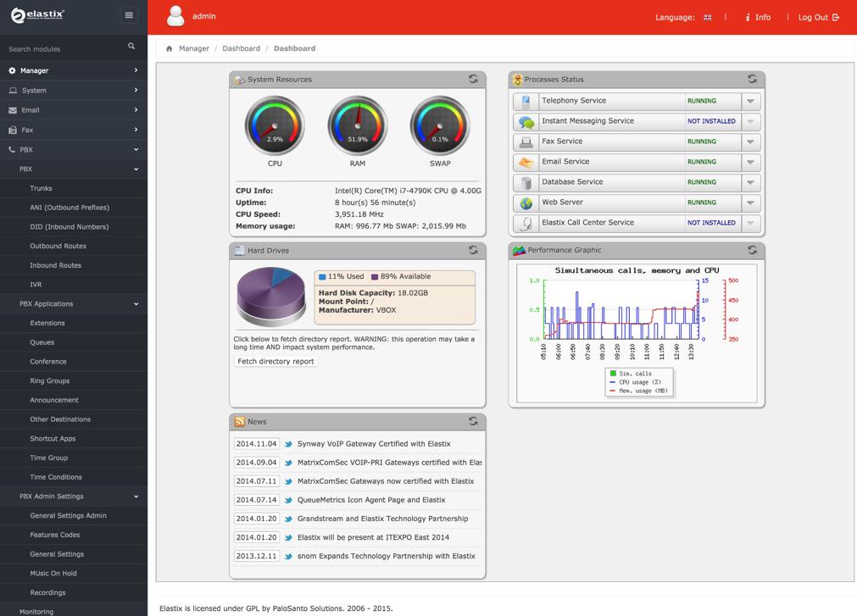Open Ring Groups in the sidebar
Screen dimensions: 857x616
[x=50, y=381]
